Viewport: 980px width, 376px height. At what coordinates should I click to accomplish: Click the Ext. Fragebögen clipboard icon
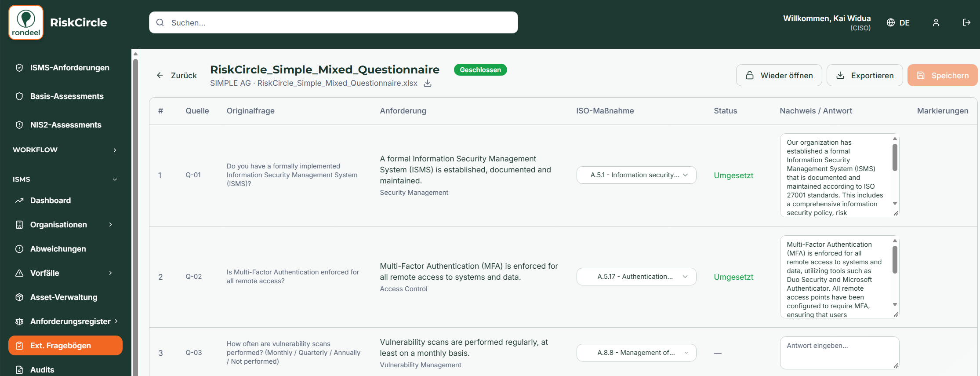click(19, 346)
